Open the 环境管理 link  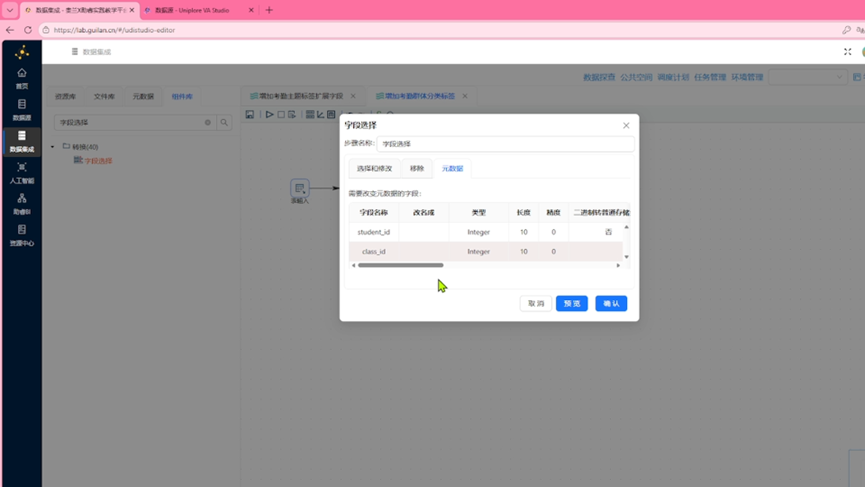click(747, 77)
